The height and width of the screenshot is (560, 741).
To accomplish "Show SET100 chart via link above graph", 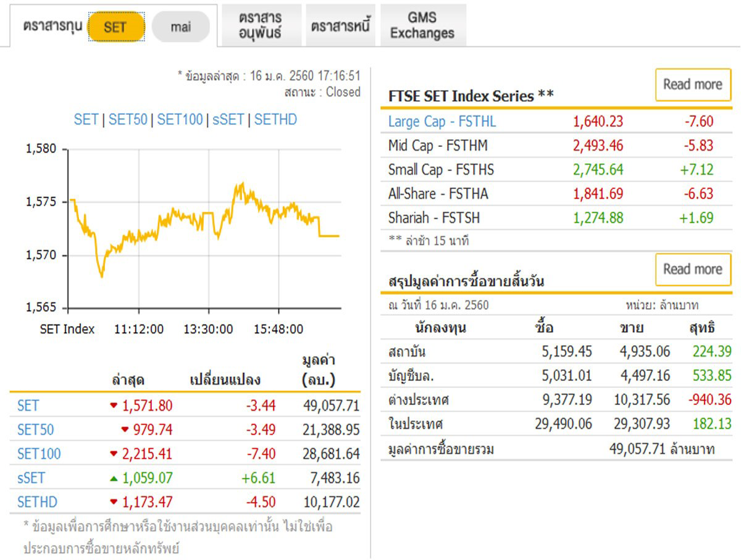I will 180,119.
